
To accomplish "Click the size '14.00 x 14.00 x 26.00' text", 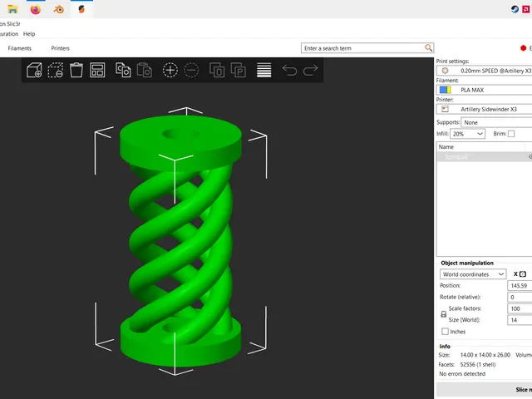I will (485, 355).
